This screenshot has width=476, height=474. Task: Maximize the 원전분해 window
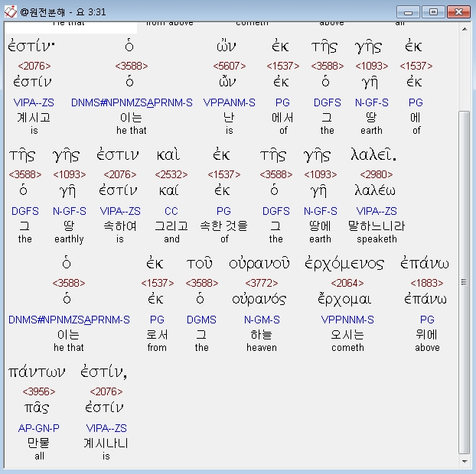(433, 12)
